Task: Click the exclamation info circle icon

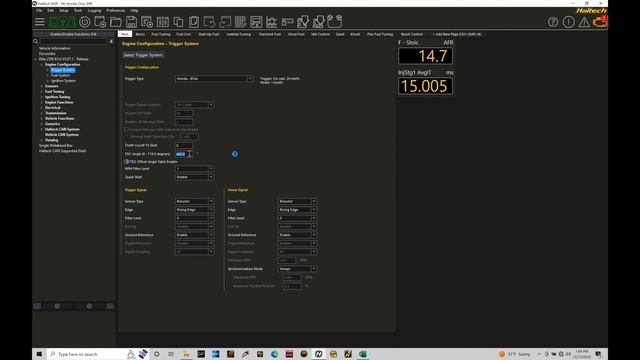Action: click(568, 22)
